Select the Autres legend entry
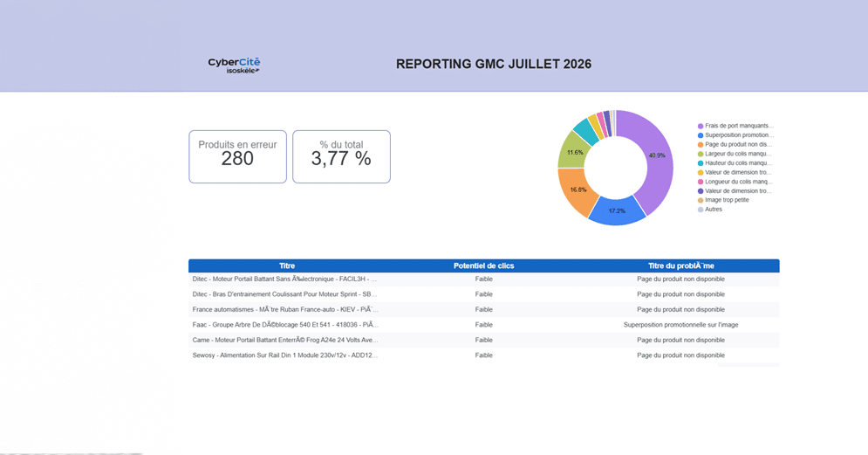 [x=710, y=210]
